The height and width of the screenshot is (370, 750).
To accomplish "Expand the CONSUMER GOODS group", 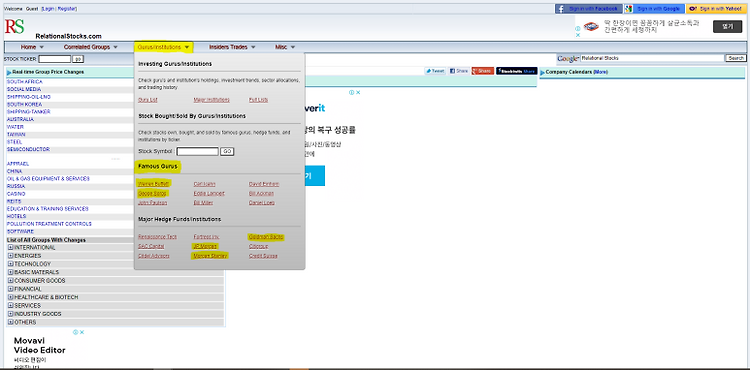I will pos(11,281).
